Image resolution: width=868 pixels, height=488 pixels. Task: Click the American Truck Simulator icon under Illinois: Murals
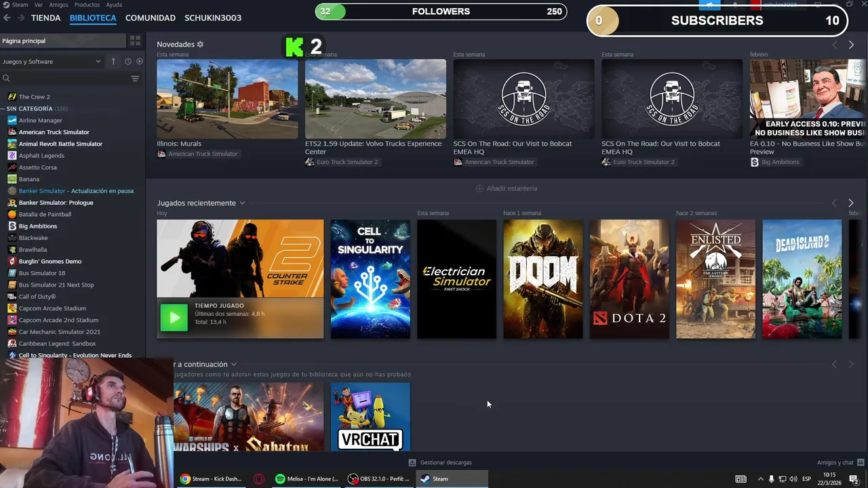pyautogui.click(x=161, y=154)
